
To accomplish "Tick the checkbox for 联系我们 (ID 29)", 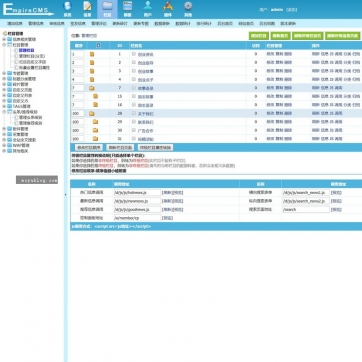I will tap(134, 122).
